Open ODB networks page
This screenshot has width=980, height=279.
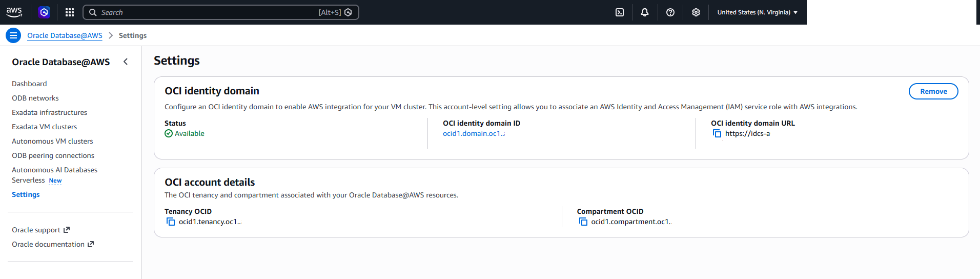click(x=35, y=98)
